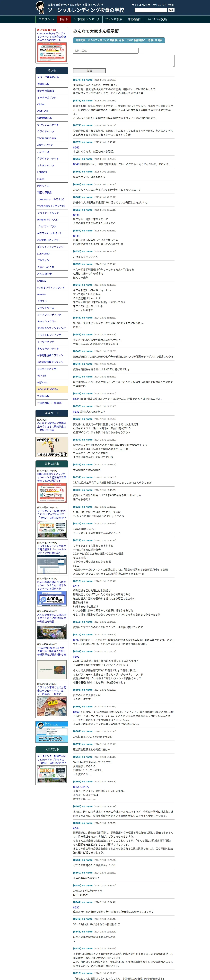210x980 pixels.
Task: Open オーナーズブック board link
Action: [x=52, y=98]
